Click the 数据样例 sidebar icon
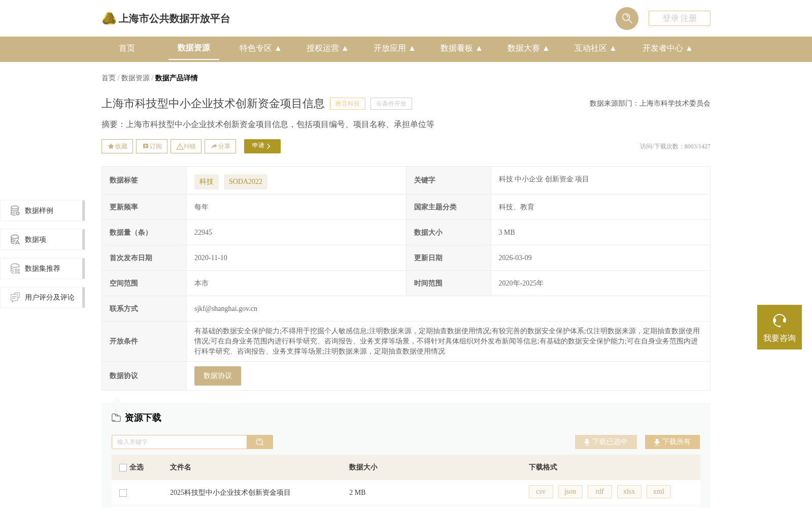Image resolution: width=812 pixels, height=508 pixels. (x=15, y=210)
